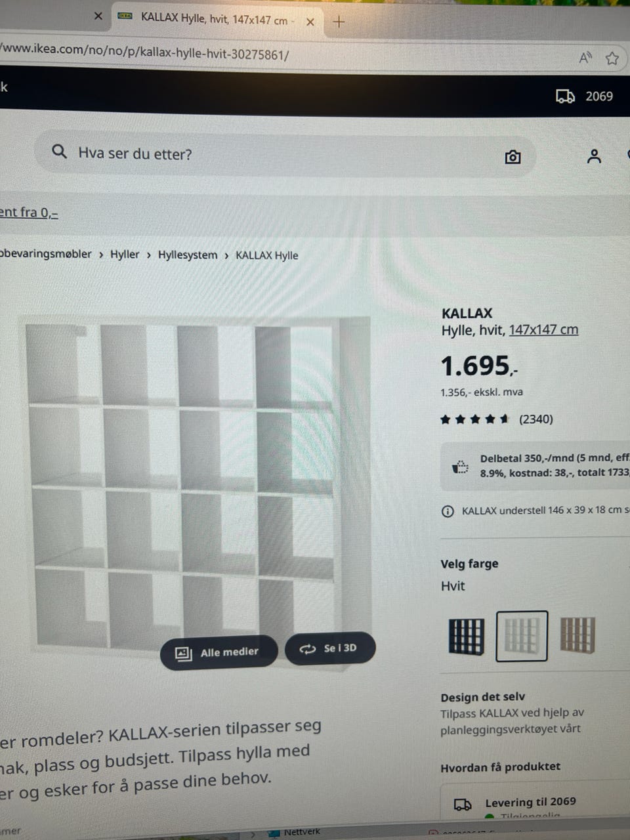Open the Alle medier gallery button
Screen dimensions: 630x840
click(x=219, y=652)
